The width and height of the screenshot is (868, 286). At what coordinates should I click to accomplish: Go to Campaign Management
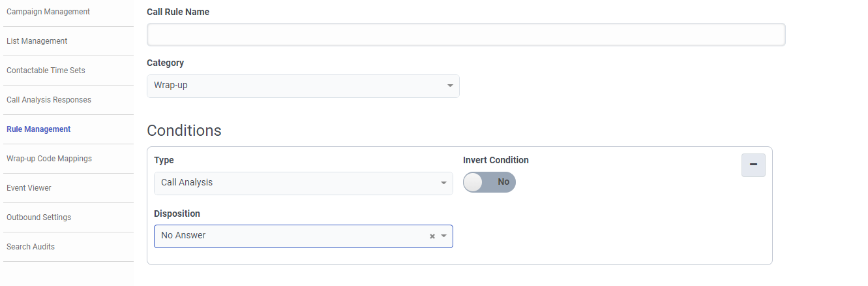click(x=48, y=12)
